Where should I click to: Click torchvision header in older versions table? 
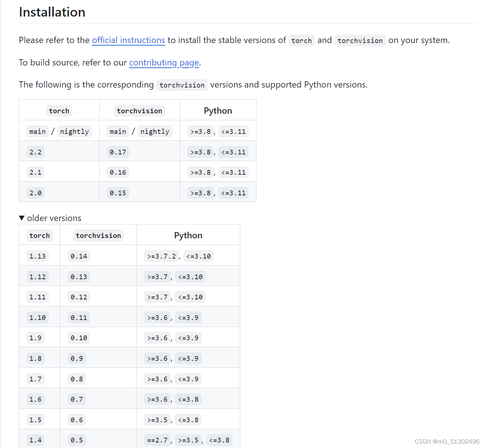point(98,235)
